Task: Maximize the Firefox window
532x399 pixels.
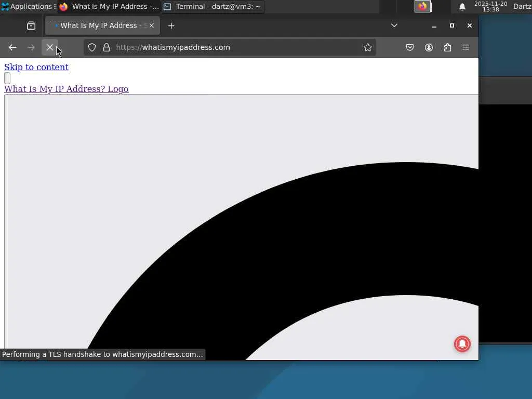Action: tap(452, 26)
